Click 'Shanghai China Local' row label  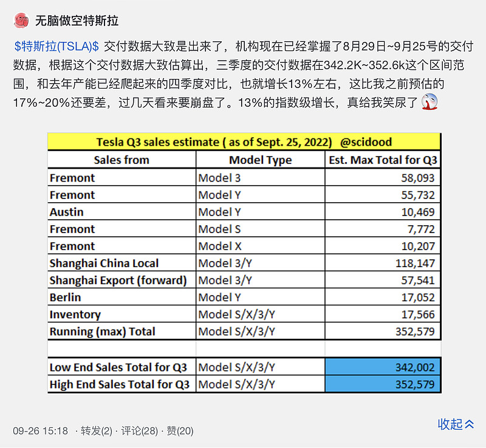[104, 263]
